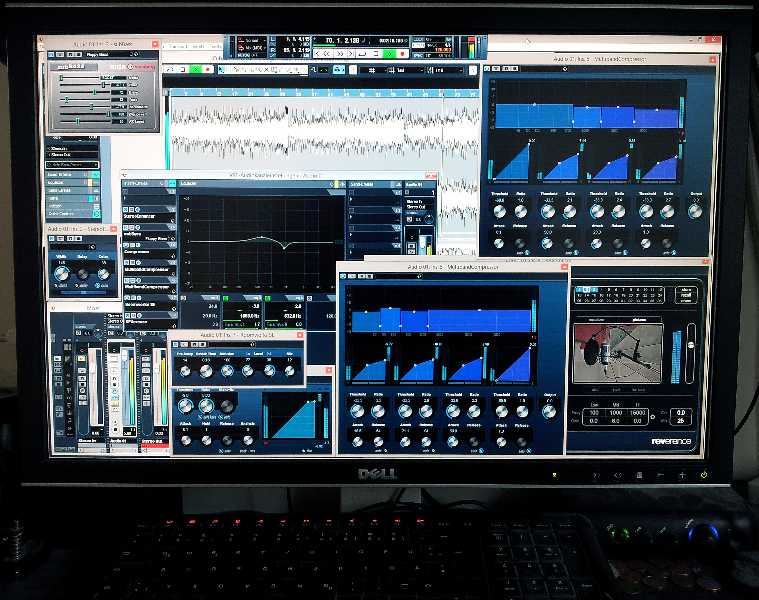Click the Color knob in StereoEnhancer
Image resolution: width=759 pixels, height=600 pixels.
click(103, 274)
